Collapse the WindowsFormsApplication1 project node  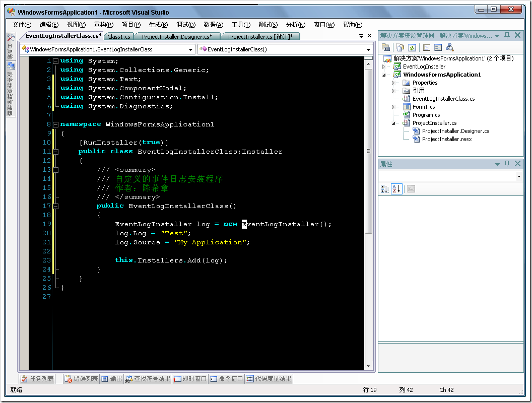point(384,75)
